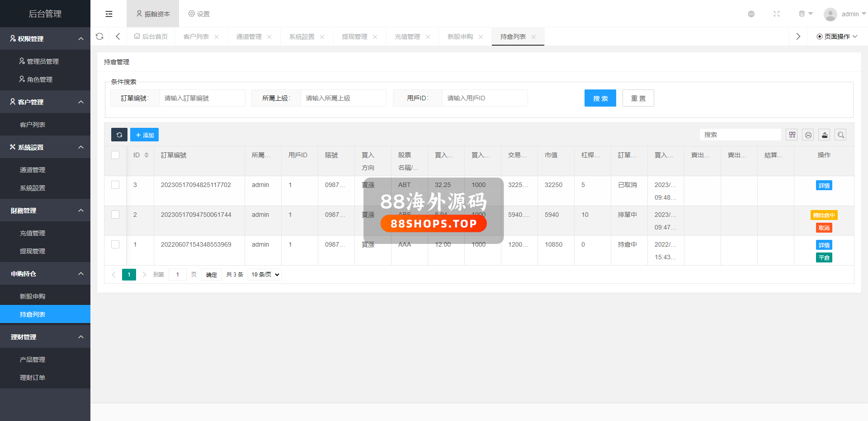Click the 訂單编號 input field
868x421 pixels.
(x=202, y=98)
